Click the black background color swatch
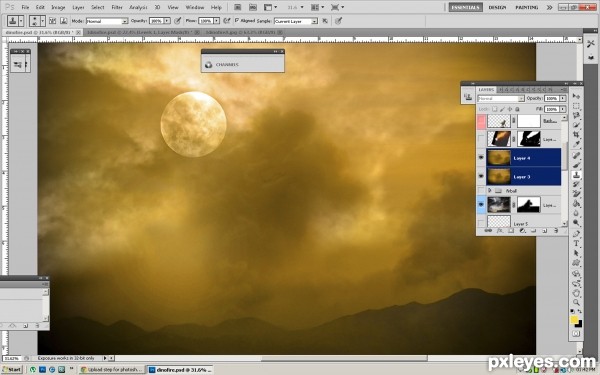Image resolution: width=600 pixels, height=375 pixels. [x=580, y=325]
